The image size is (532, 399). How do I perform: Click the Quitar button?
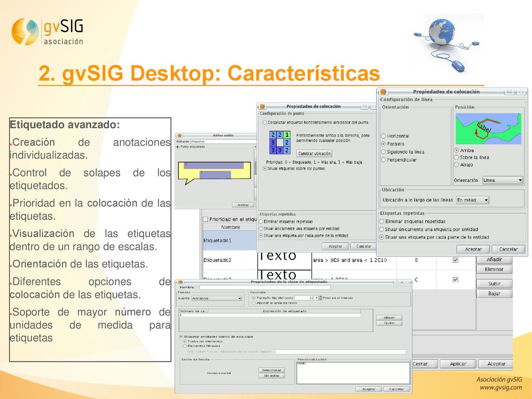tap(389, 323)
